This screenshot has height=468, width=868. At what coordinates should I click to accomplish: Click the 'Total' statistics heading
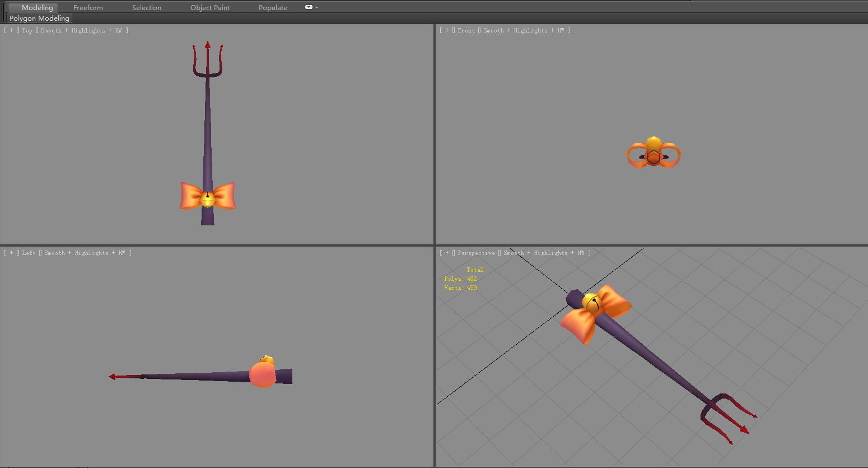[475, 270]
